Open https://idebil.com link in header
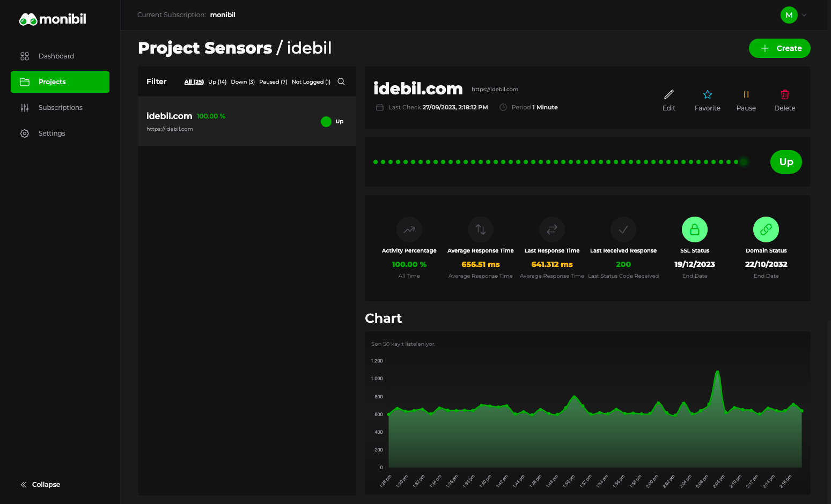The width and height of the screenshot is (831, 504). (495, 90)
